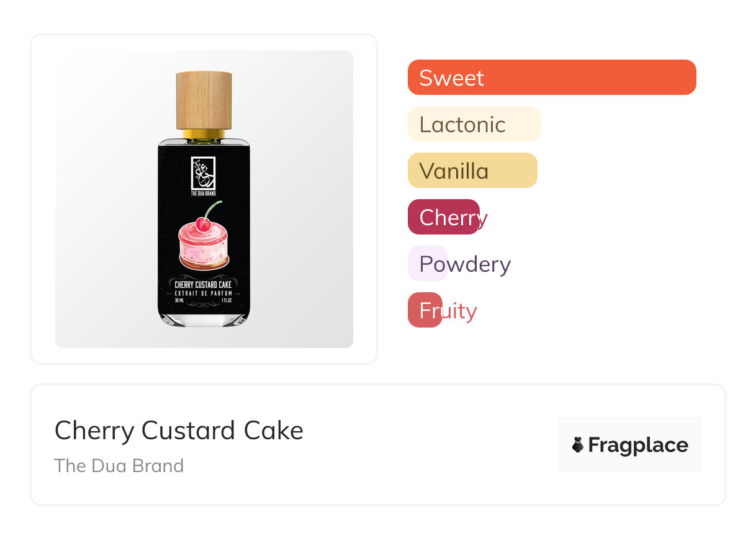This screenshot has width=756, height=536.
Task: Select the Sweet accord bar
Action: (x=551, y=78)
